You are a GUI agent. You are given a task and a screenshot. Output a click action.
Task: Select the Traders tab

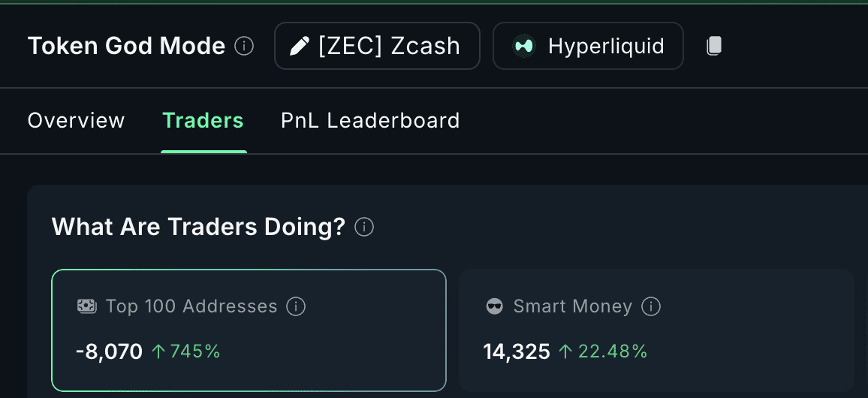[x=203, y=121]
